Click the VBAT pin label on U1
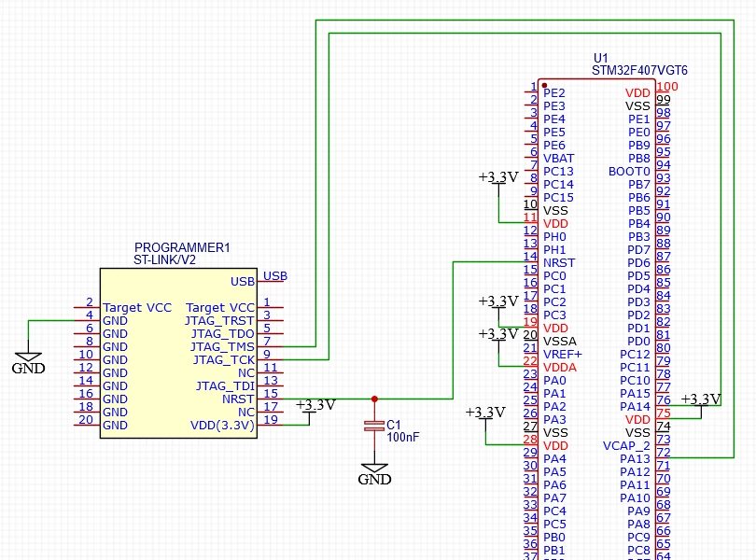The image size is (756, 560). point(559,159)
